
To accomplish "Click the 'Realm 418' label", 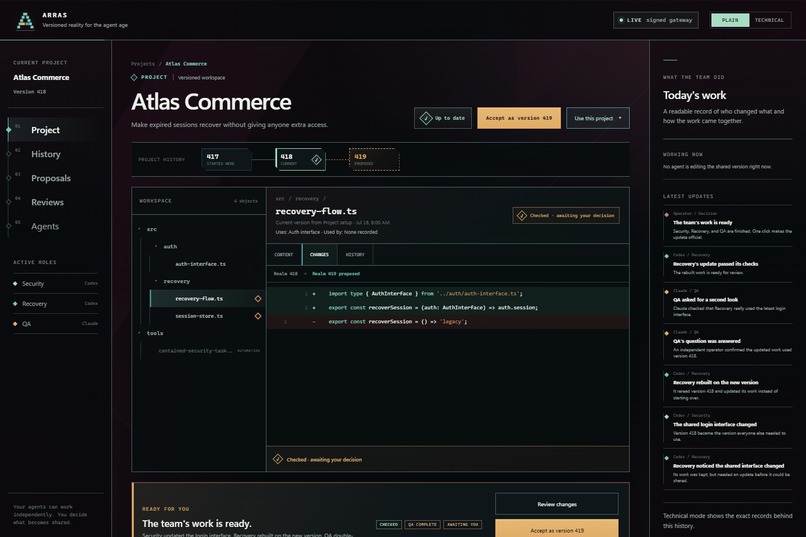I will pos(285,274).
